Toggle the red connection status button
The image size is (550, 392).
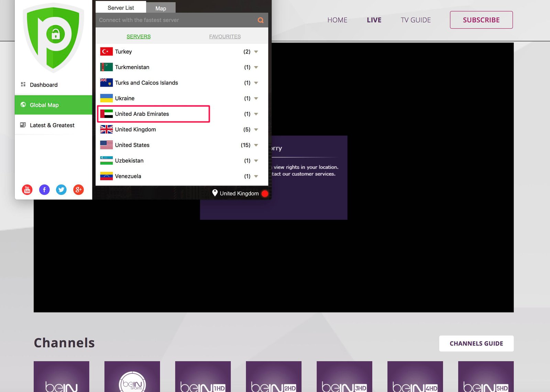click(x=265, y=193)
